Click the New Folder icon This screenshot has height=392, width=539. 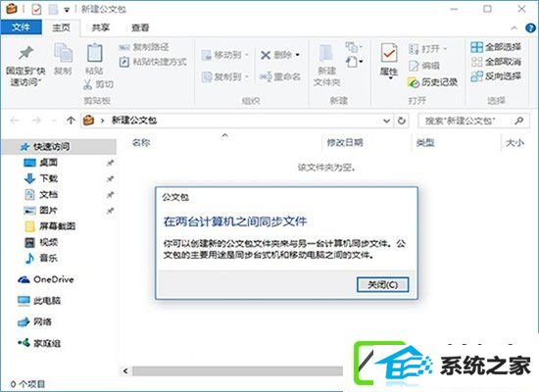326,53
